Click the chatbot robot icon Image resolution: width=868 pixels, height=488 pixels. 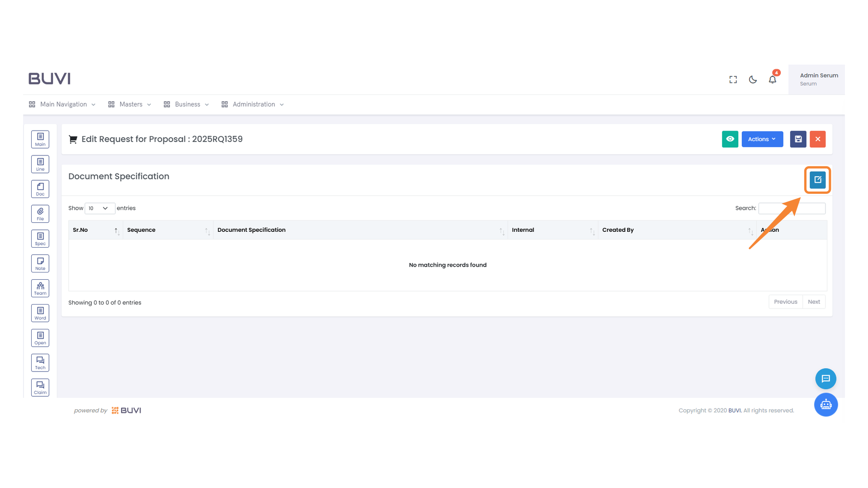pyautogui.click(x=826, y=405)
